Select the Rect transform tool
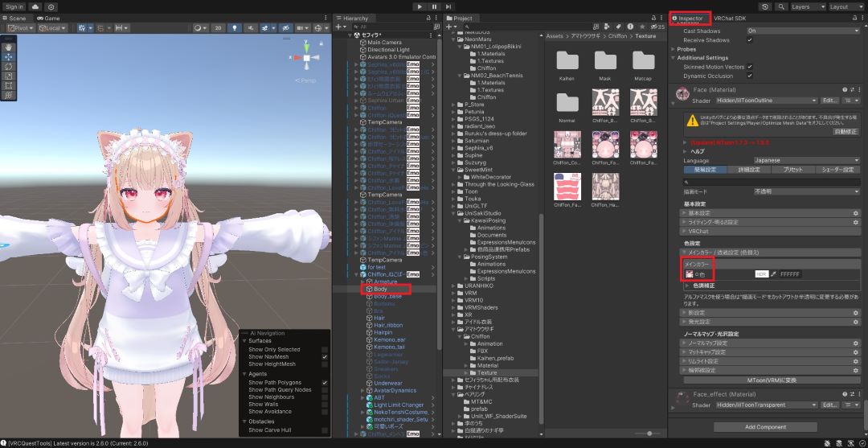 [9, 85]
